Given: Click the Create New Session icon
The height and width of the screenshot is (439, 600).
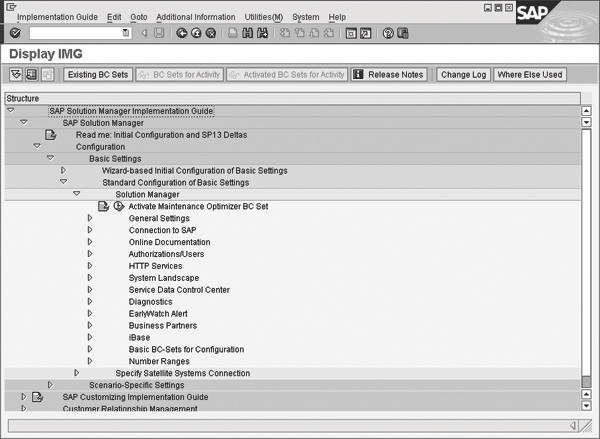Looking at the screenshot, I should (x=351, y=33).
